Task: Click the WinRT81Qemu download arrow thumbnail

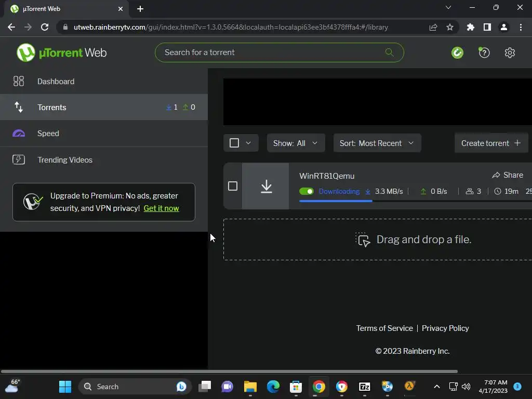Action: point(265,186)
